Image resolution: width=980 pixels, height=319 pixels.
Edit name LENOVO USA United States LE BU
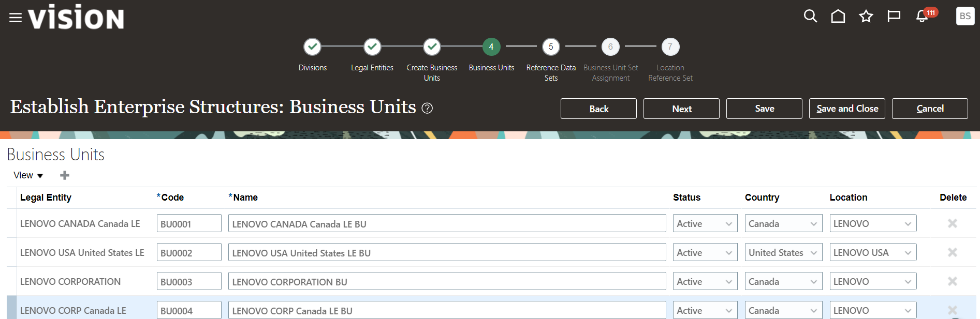447,252
